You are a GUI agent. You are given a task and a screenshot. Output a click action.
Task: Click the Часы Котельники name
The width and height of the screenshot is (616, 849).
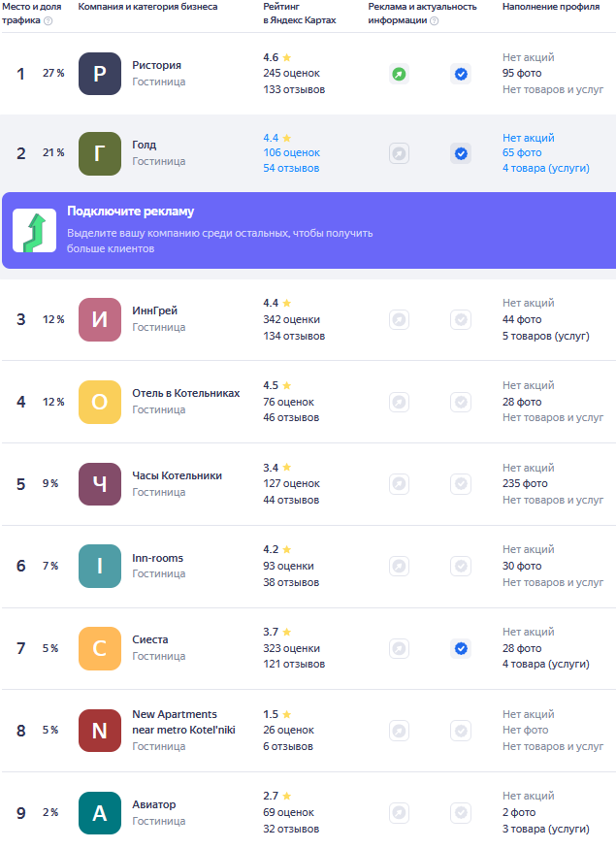(177, 475)
